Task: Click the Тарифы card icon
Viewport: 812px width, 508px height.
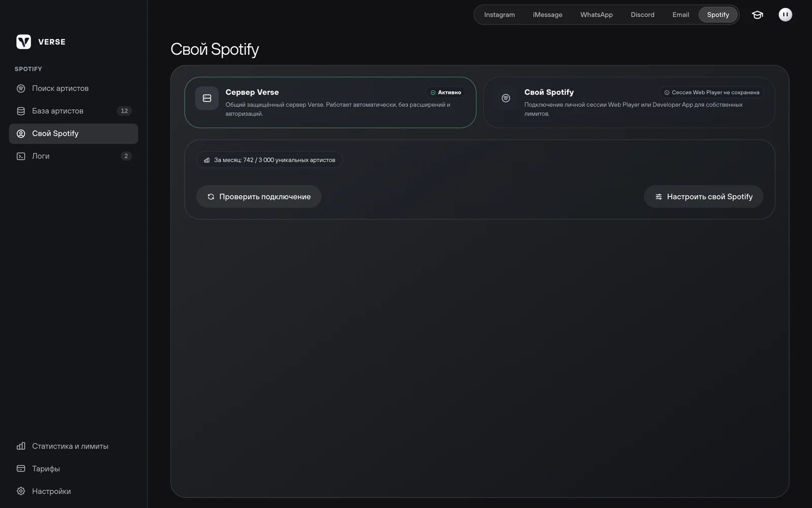Action: [21, 468]
